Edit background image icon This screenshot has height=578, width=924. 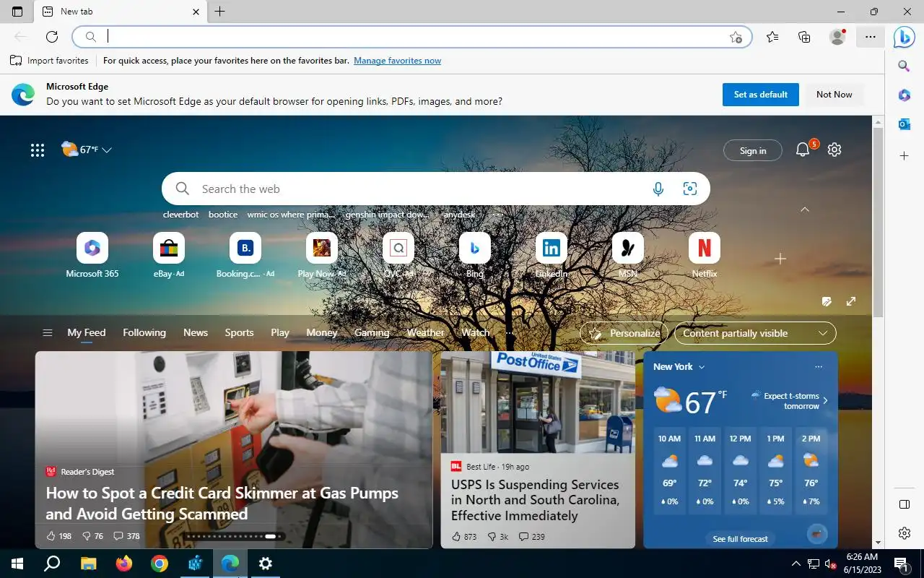tap(827, 301)
